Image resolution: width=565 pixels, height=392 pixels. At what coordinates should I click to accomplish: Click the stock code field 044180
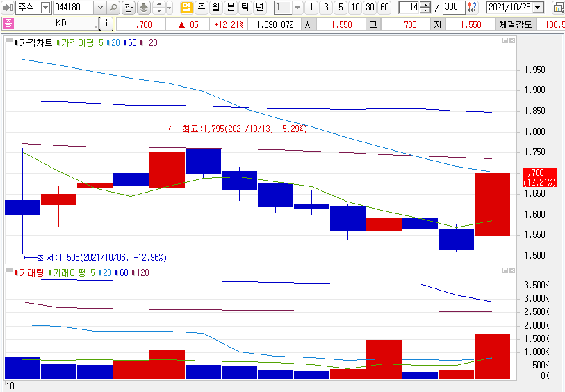[x=74, y=7]
